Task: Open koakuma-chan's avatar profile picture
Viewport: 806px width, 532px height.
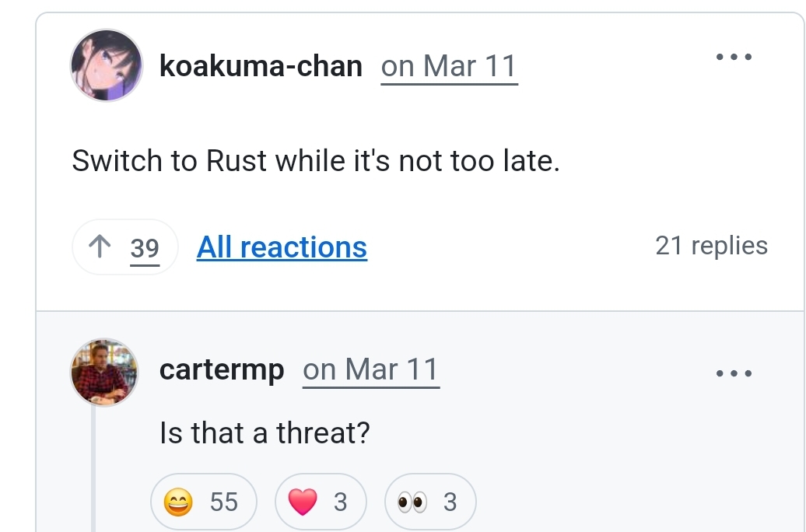Action: tap(107, 65)
